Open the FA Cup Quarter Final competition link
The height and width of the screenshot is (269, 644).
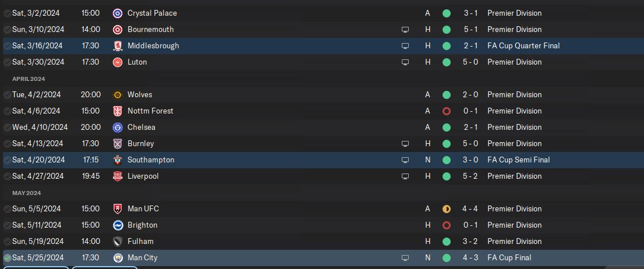[x=523, y=46]
